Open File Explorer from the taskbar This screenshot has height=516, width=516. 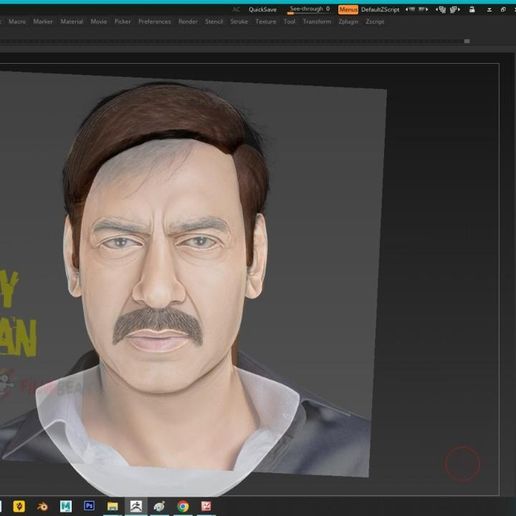pyautogui.click(x=113, y=506)
